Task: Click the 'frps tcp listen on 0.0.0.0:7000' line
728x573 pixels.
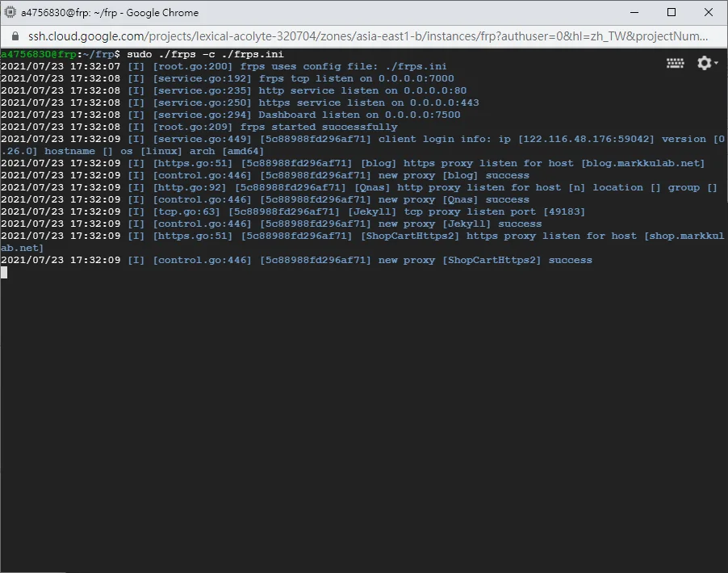Action: (356, 78)
